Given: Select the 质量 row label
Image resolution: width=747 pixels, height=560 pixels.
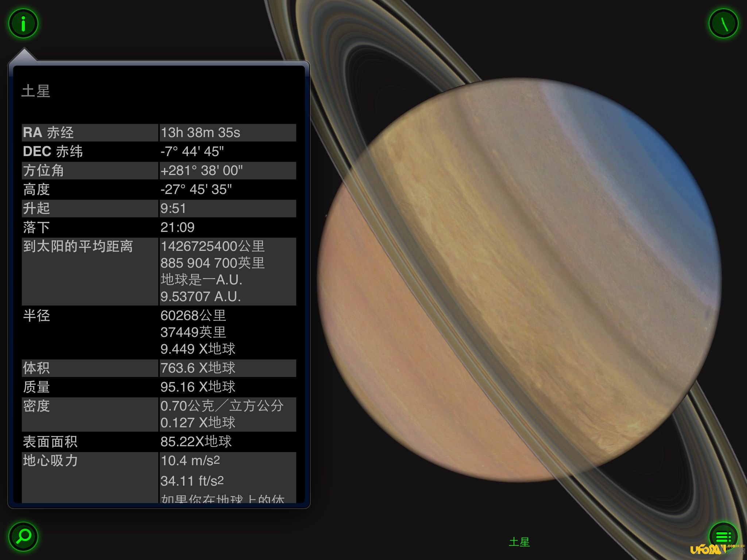Looking at the screenshot, I should (36, 387).
